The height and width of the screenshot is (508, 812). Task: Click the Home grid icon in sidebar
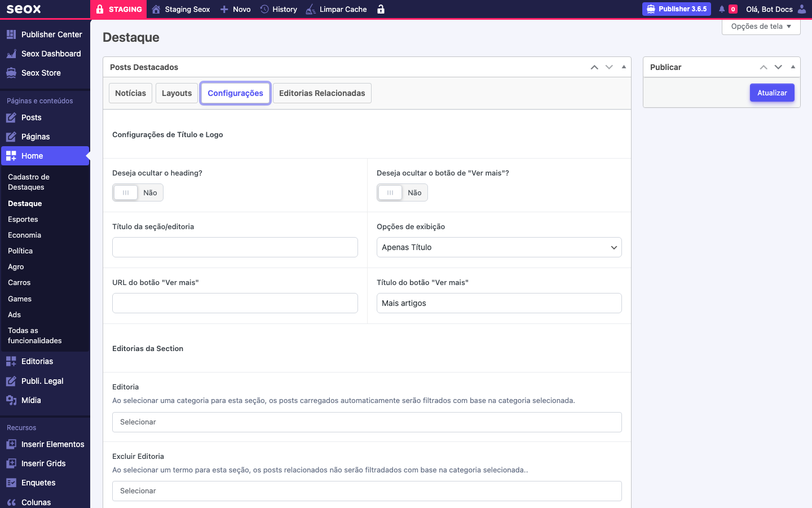pyautogui.click(x=11, y=156)
